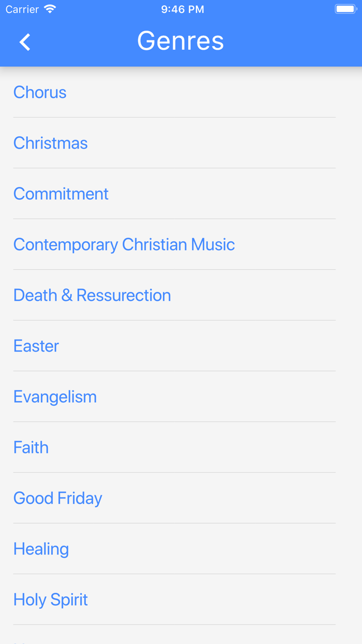The width and height of the screenshot is (362, 644).
Task: Select the Chorus genre
Action: (x=40, y=93)
